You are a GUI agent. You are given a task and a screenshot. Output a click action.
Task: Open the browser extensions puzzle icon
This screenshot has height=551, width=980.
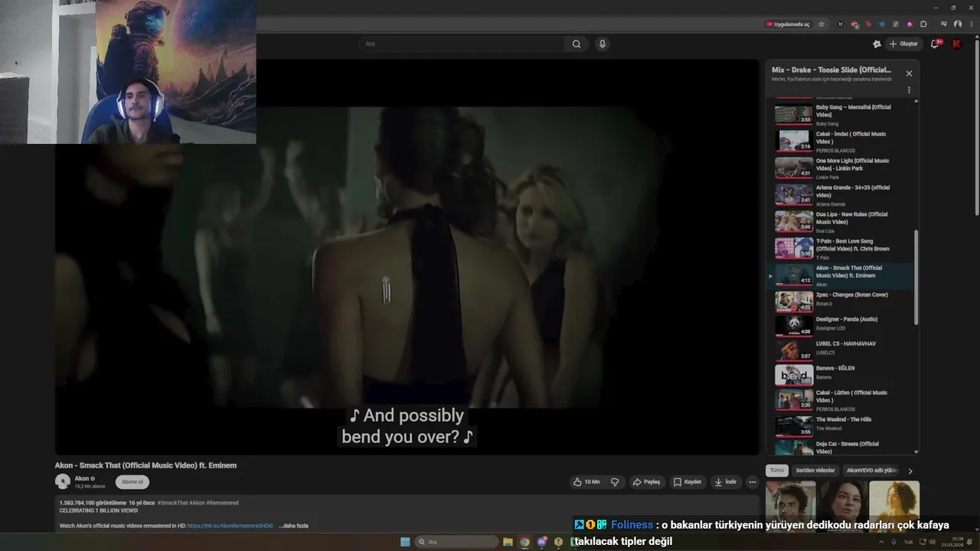(x=923, y=24)
